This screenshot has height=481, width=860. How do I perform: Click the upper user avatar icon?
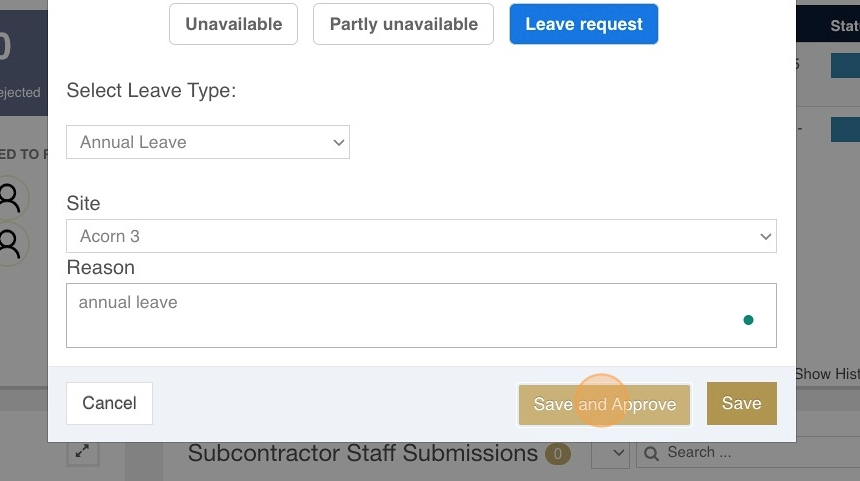coord(10,198)
